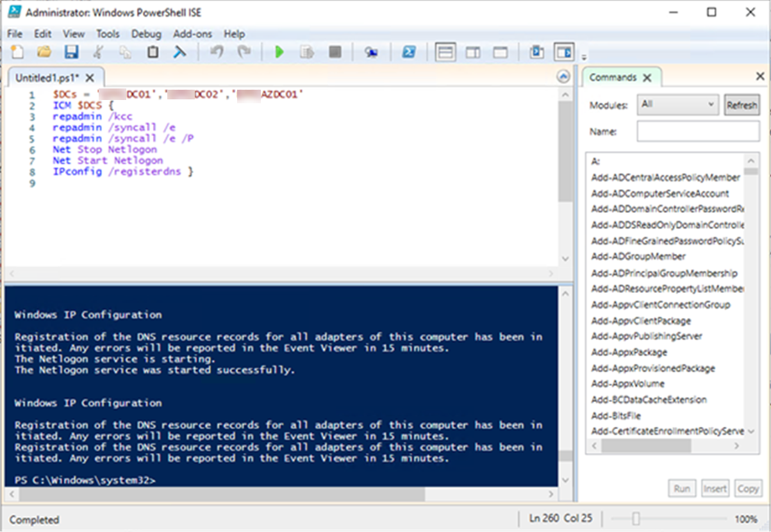This screenshot has height=532, width=771.
Task: Run the script with the green play icon
Action: [279, 53]
